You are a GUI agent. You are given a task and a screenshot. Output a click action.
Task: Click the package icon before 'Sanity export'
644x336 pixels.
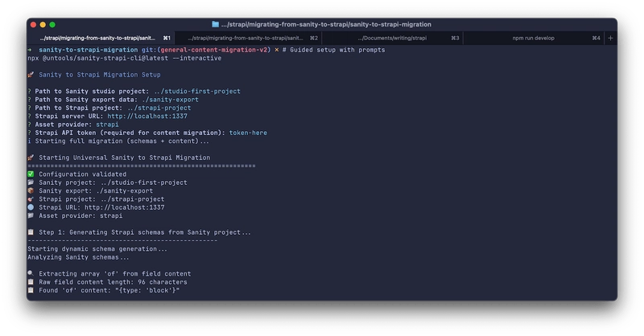pyautogui.click(x=31, y=191)
